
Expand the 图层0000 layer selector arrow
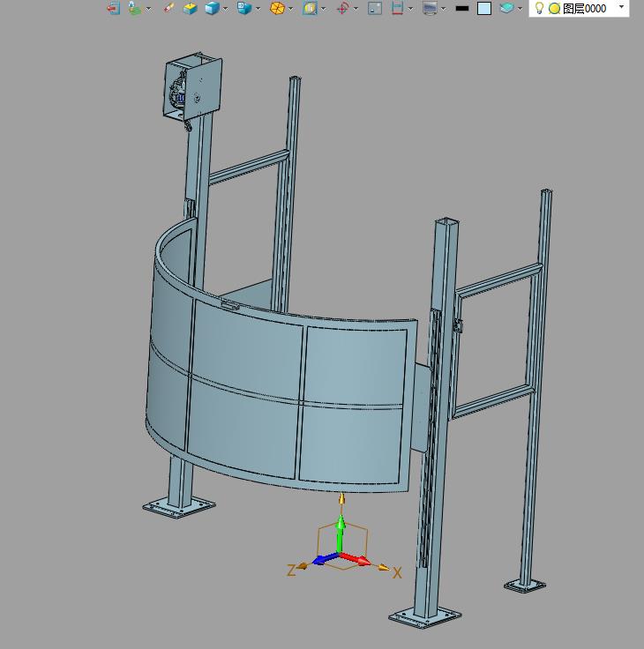point(621,7)
